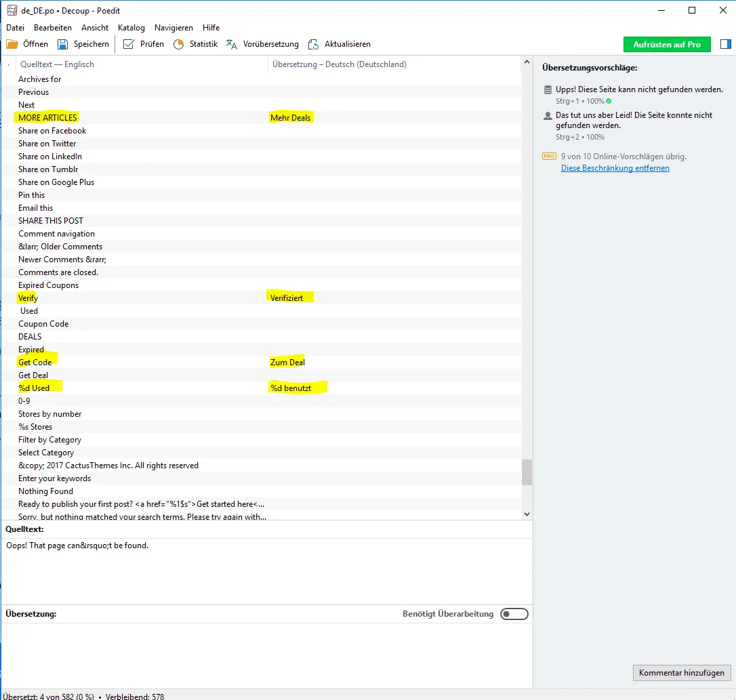Select the 'MORE ARTICLES' row
This screenshot has width=736, height=700.
pos(262,117)
